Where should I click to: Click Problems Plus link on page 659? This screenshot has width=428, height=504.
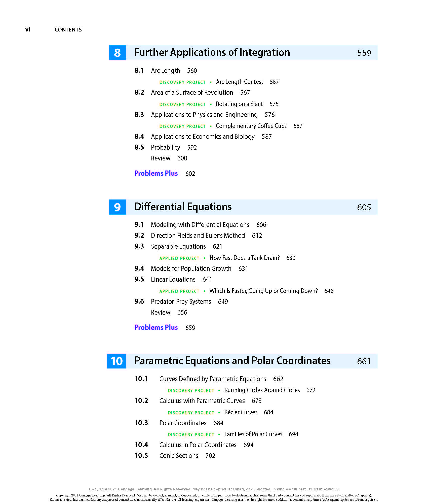tap(156, 328)
